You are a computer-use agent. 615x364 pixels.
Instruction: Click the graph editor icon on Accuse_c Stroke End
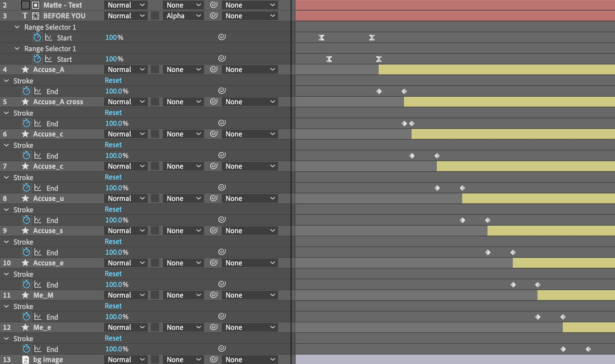click(38, 155)
